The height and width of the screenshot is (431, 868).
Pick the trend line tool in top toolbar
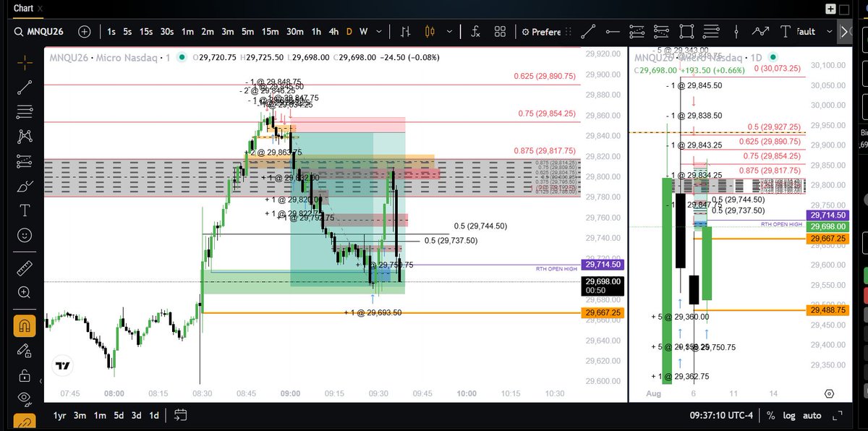click(x=588, y=31)
